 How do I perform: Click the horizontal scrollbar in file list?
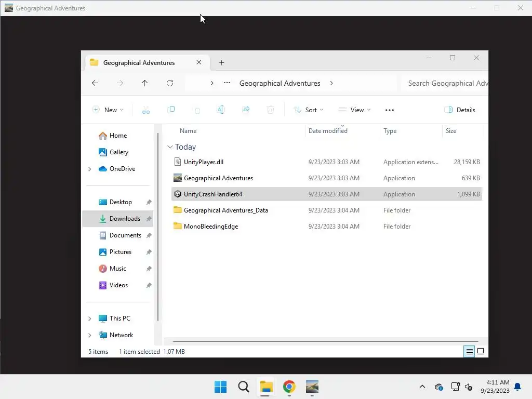(325, 341)
